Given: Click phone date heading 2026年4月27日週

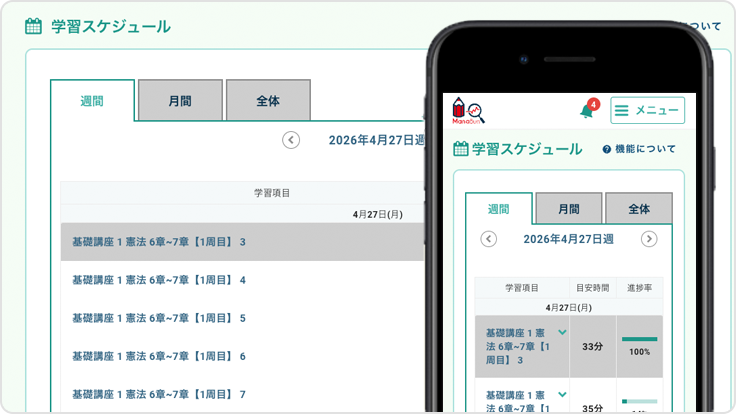Looking at the screenshot, I should 568,239.
